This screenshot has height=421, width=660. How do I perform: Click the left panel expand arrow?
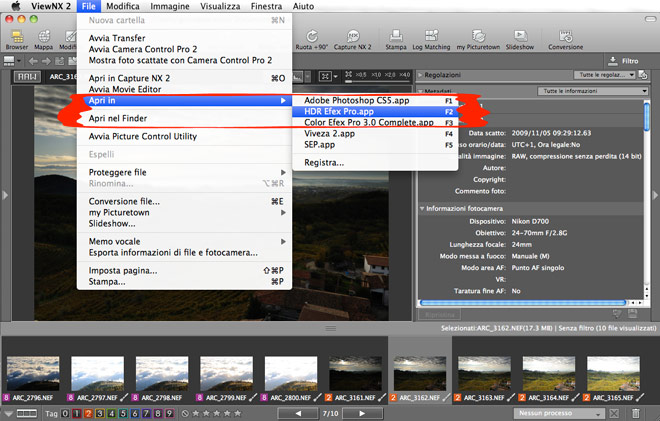[x=5, y=195]
